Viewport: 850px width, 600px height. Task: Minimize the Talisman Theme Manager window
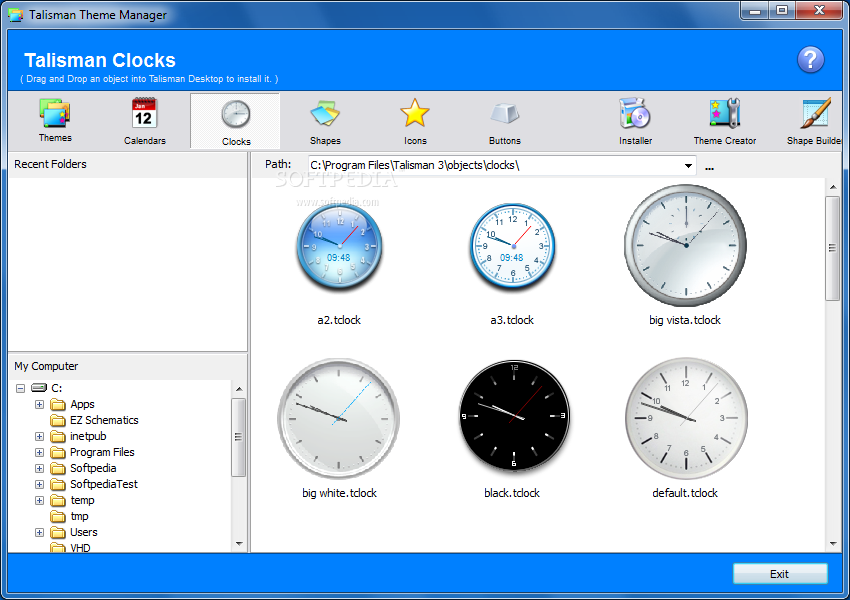point(755,10)
